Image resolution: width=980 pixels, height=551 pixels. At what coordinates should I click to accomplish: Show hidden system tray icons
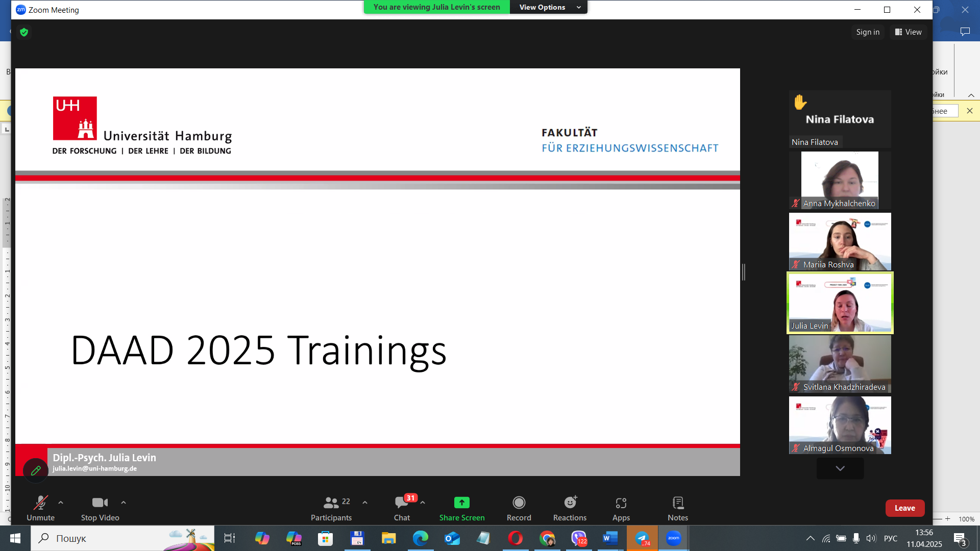(811, 538)
